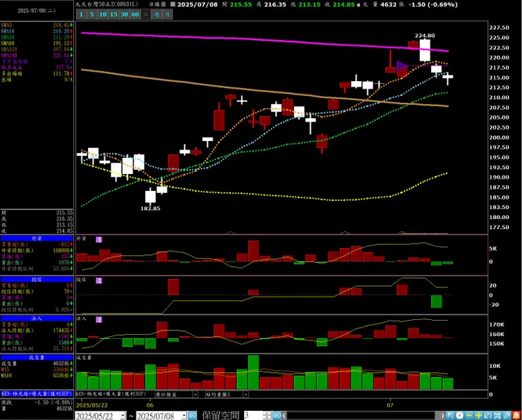This screenshot has width=522, height=420.
Task: Open the list icon in 券資 chart panel
Action: point(99,240)
